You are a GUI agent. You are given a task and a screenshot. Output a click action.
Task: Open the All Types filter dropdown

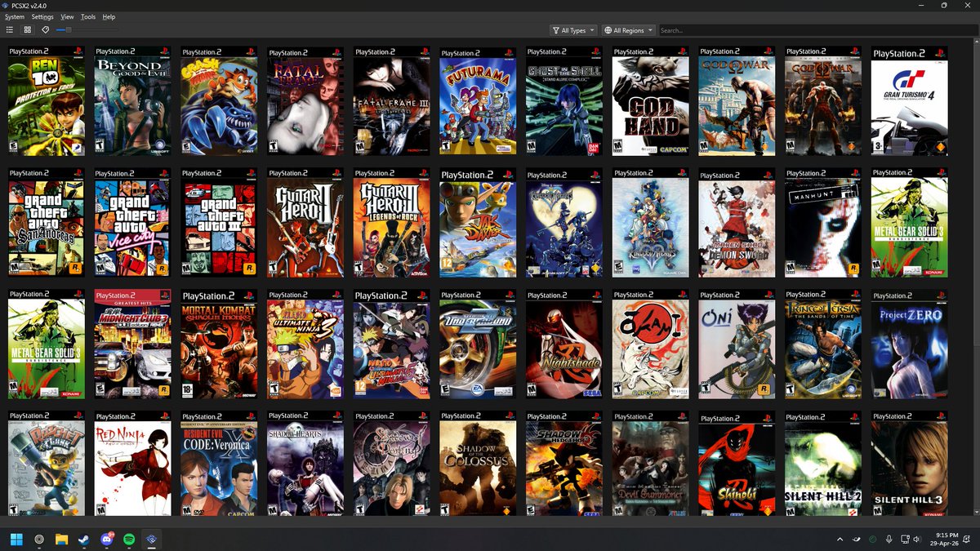[x=573, y=30]
